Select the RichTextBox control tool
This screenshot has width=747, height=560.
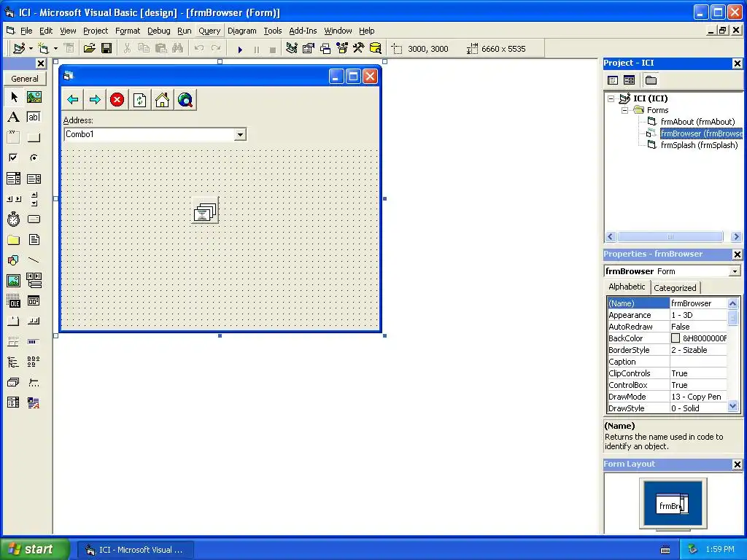point(34,402)
